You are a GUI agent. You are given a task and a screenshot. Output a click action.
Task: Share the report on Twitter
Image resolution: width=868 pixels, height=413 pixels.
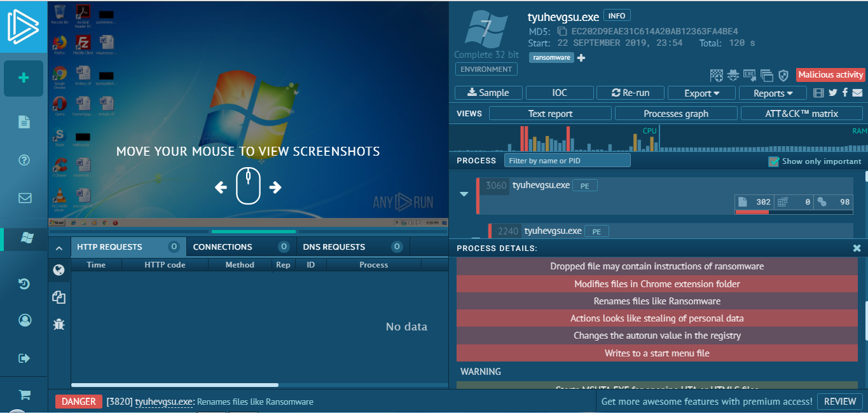(x=833, y=93)
